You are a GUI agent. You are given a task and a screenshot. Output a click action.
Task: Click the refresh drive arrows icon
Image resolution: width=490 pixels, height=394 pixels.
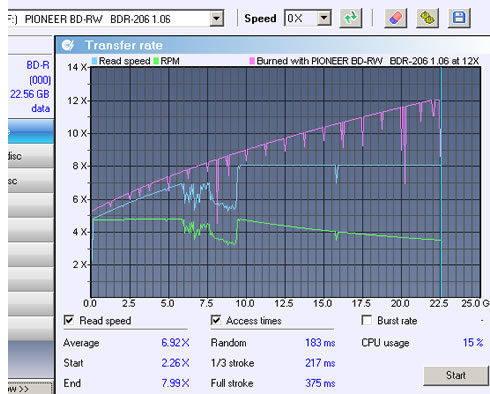[x=350, y=18]
